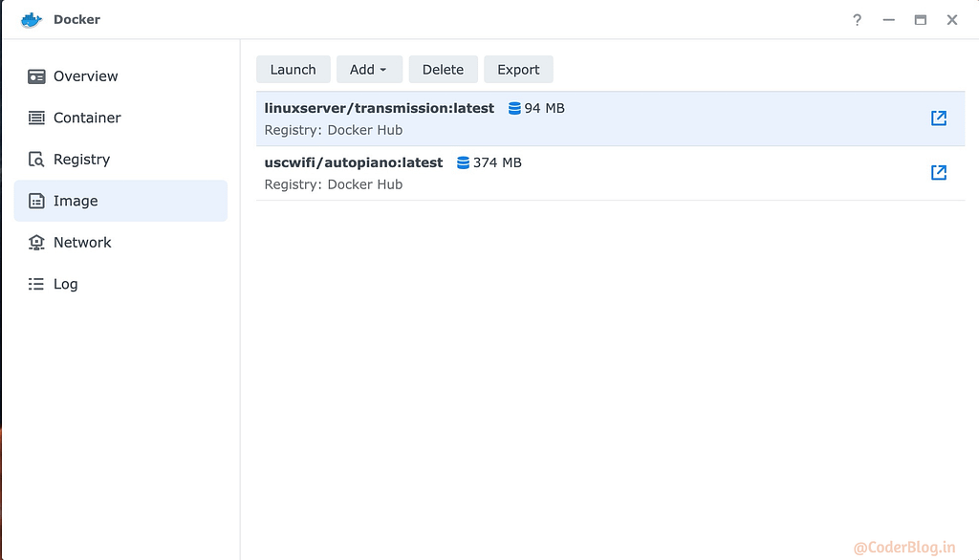The image size is (979, 560).
Task: Show the Log tab
Action: (120, 284)
